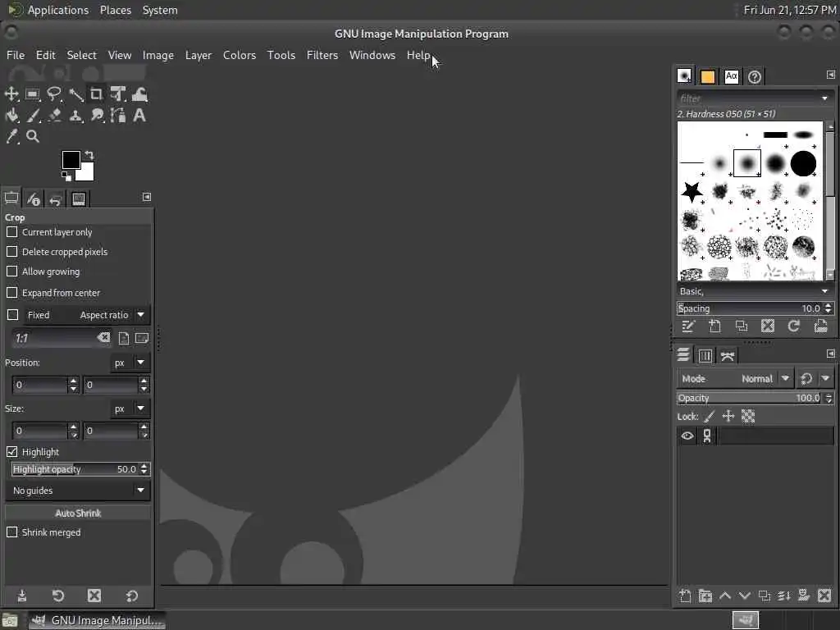Image resolution: width=840 pixels, height=630 pixels.
Task: Switch to the Undo History tab
Action: coord(55,199)
